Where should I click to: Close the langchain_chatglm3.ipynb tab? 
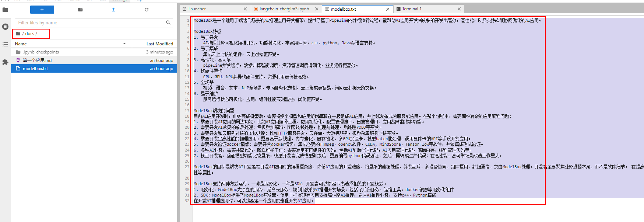click(317, 9)
